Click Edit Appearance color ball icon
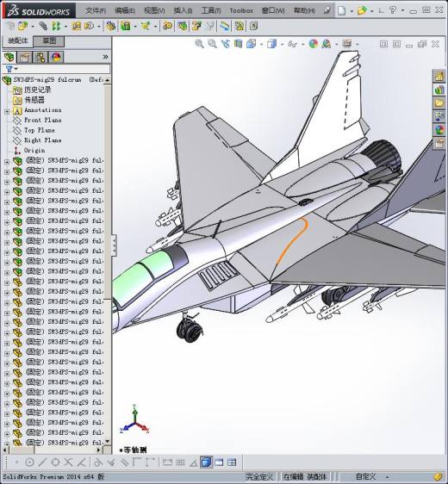Viewport: 448px width, 484px height. (x=314, y=44)
